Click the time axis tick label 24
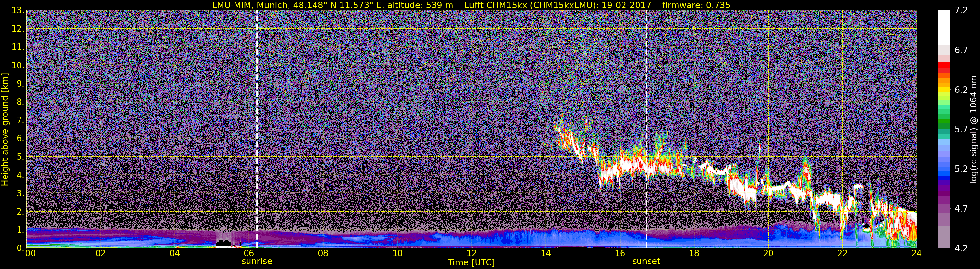This screenshot has width=980, height=269. pyautogui.click(x=917, y=254)
